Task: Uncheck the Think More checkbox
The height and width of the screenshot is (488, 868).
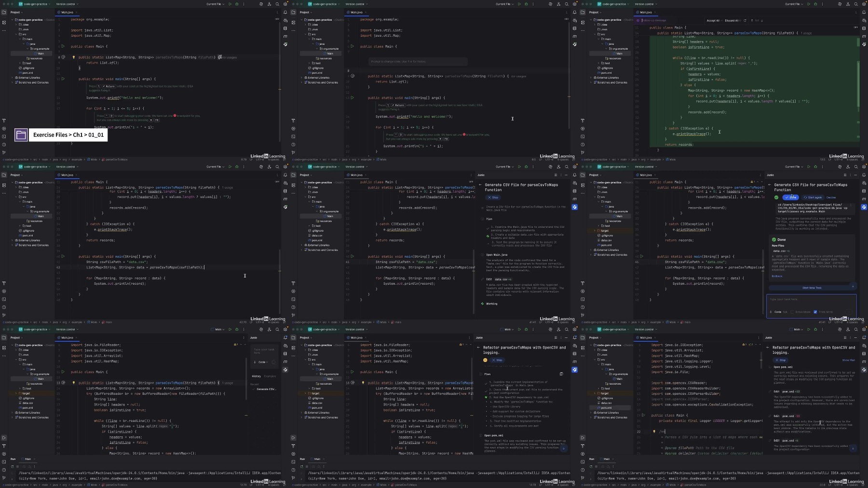Action: pos(815,312)
